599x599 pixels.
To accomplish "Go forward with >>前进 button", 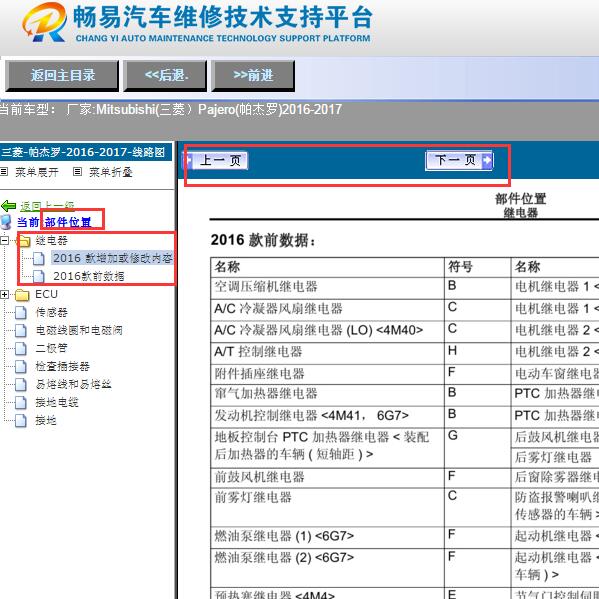I will pyautogui.click(x=253, y=75).
